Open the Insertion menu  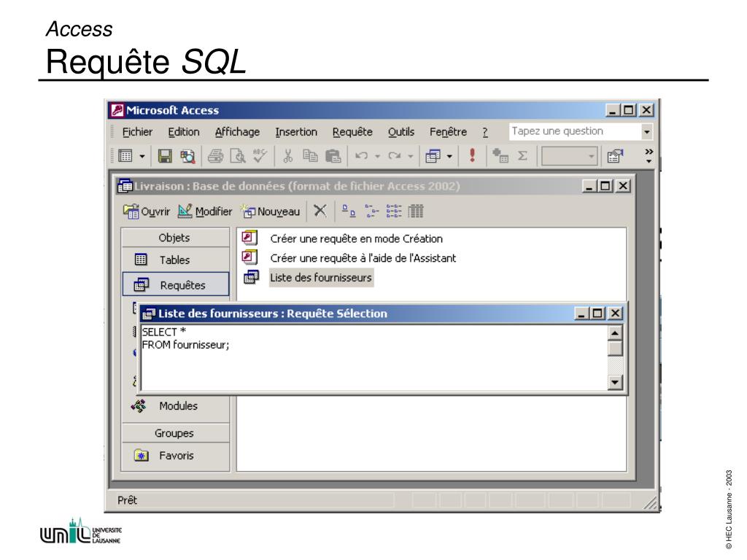click(296, 132)
